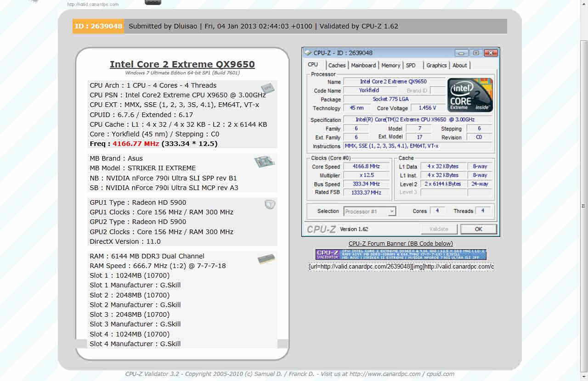Click the scrollbar down arrow
Viewport: 588px width, 381px height.
[x=584, y=377]
